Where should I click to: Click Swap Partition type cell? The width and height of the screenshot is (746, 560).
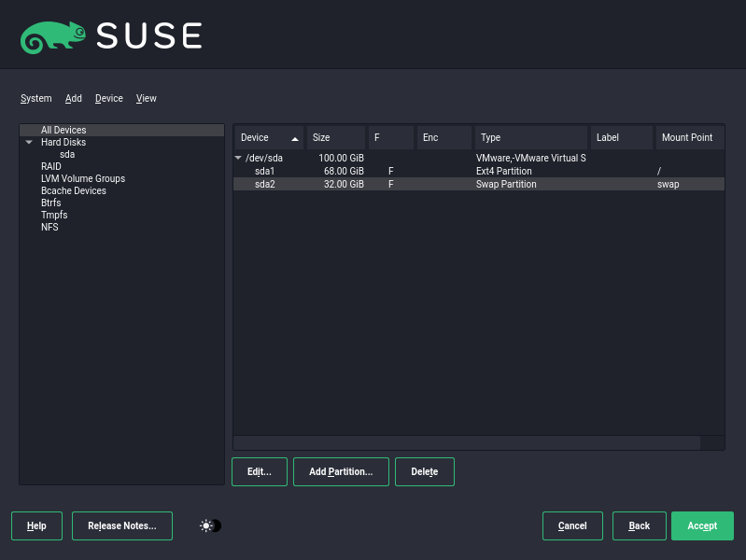click(x=506, y=184)
